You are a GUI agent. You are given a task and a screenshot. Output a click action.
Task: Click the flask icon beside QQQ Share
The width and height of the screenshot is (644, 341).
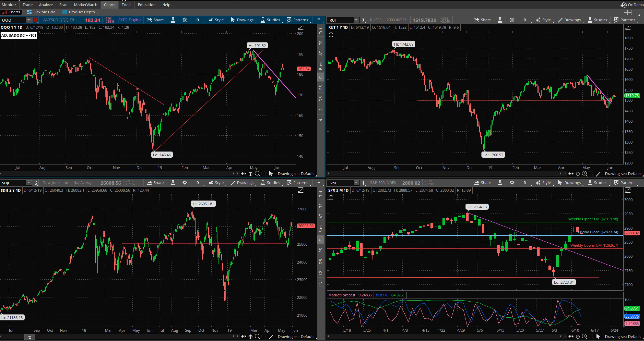(x=173, y=20)
